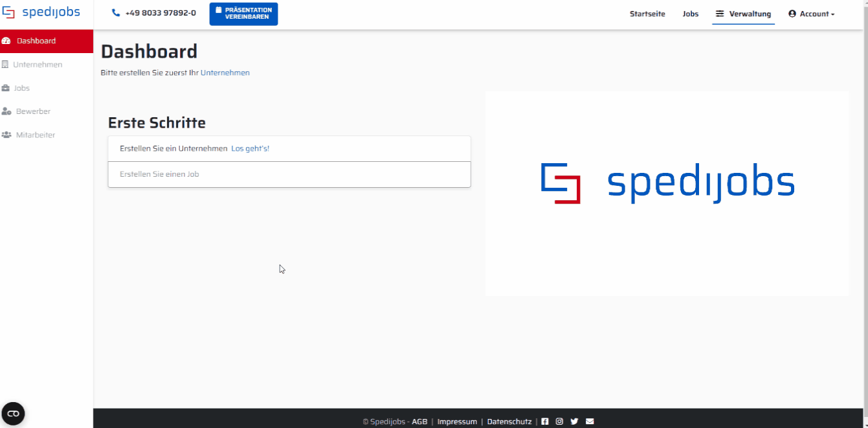868x428 pixels.
Task: Select Bewerber in the sidebar
Action: coord(33,111)
